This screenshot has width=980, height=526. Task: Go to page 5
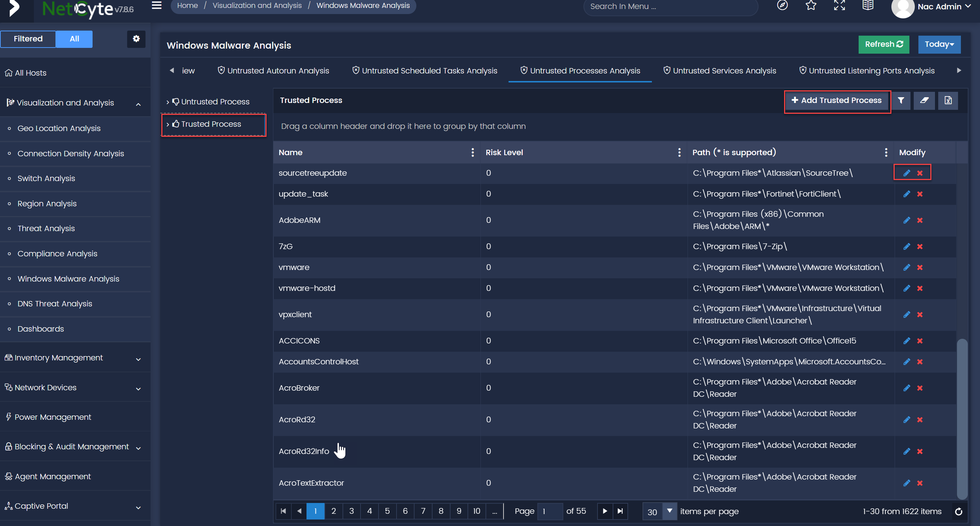[387, 511]
